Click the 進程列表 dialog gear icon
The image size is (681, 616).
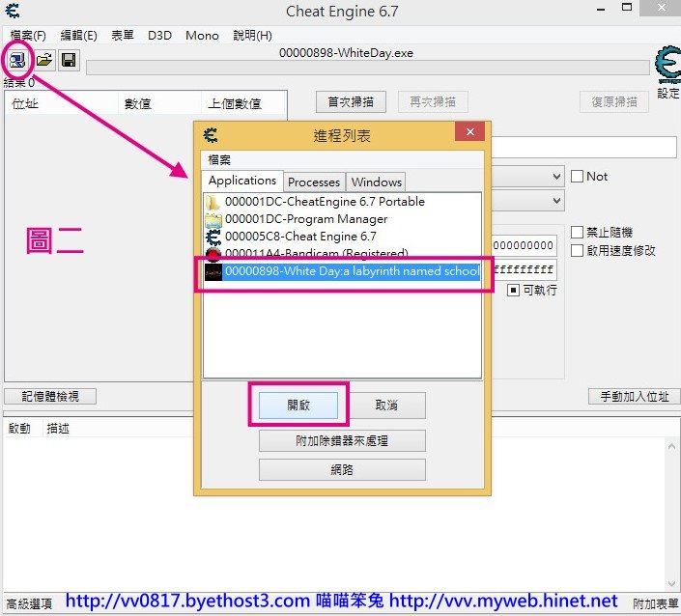tap(212, 135)
